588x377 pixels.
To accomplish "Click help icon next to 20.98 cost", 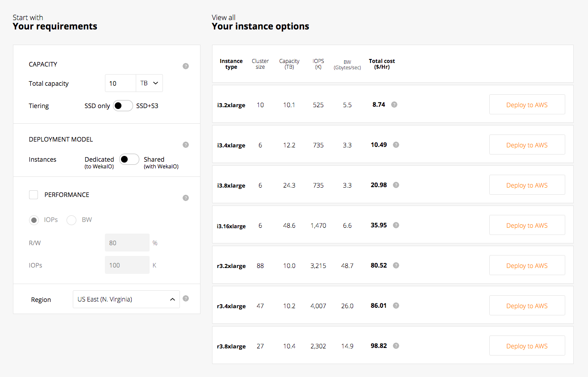I will pos(396,185).
